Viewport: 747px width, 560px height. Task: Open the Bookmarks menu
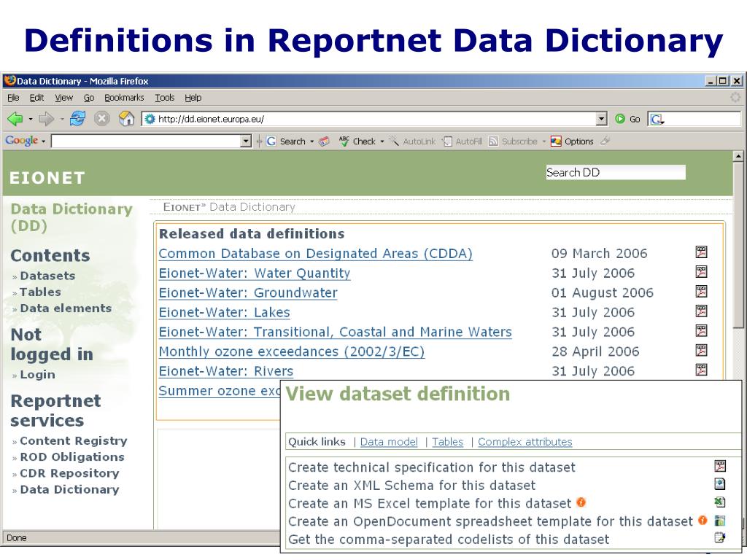click(124, 98)
